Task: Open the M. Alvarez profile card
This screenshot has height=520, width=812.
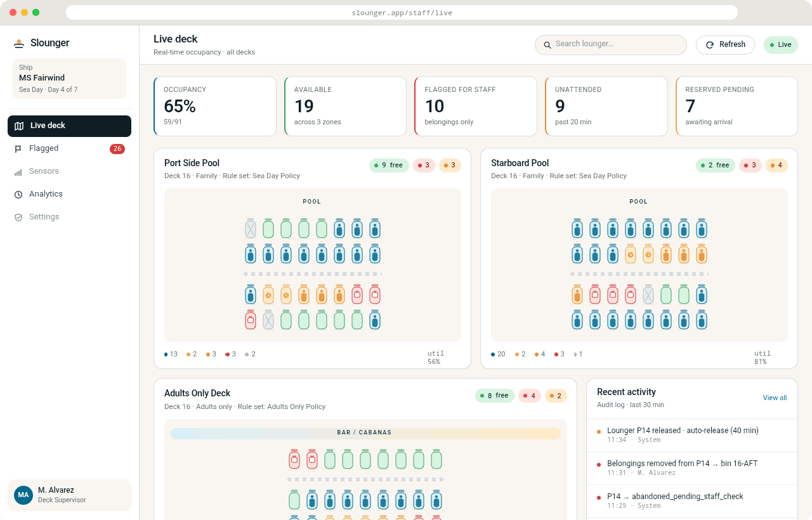Action: 69,495
